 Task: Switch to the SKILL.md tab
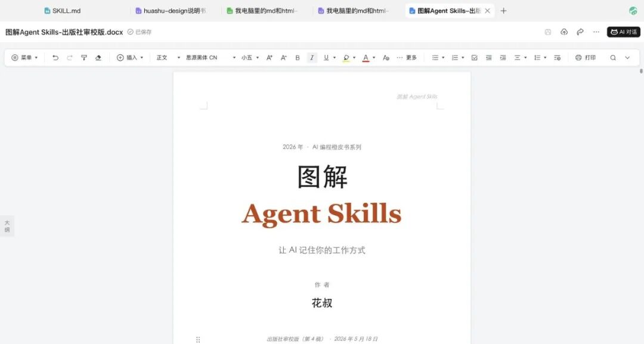63,11
